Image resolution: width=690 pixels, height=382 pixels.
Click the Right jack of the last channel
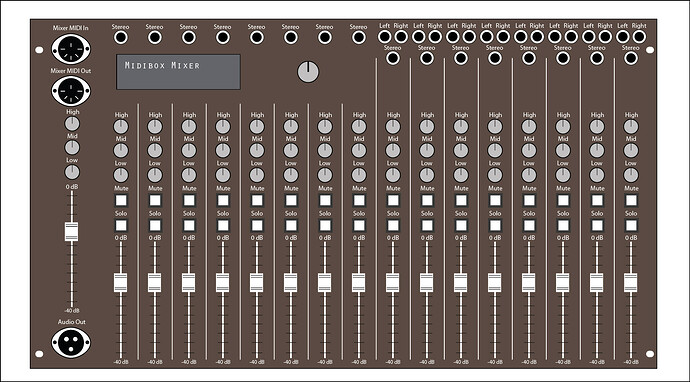pyautogui.click(x=639, y=37)
